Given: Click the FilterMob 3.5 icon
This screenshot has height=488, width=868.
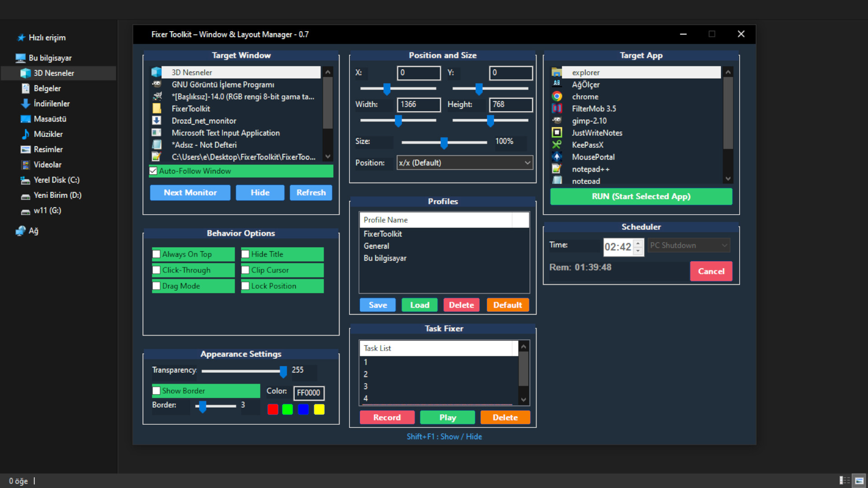Looking at the screenshot, I should point(557,108).
